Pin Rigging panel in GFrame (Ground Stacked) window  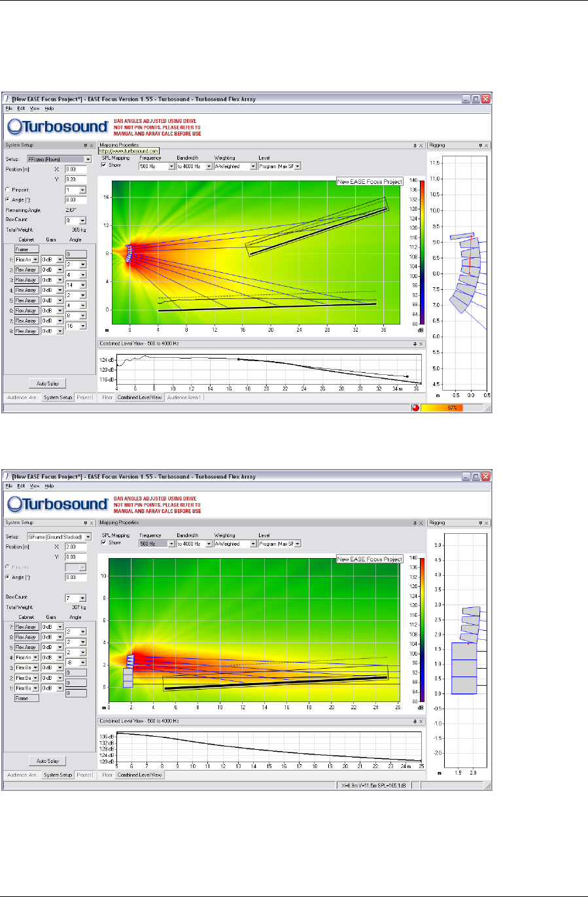[x=481, y=523]
